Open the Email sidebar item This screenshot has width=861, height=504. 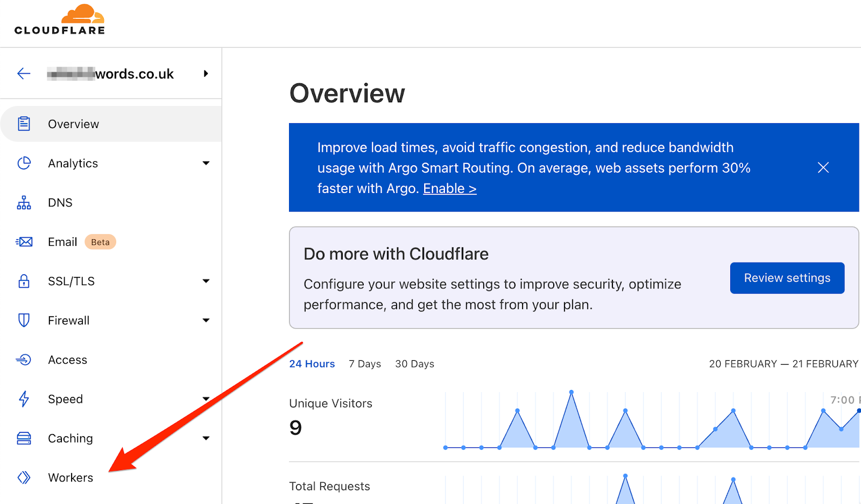click(x=111, y=242)
